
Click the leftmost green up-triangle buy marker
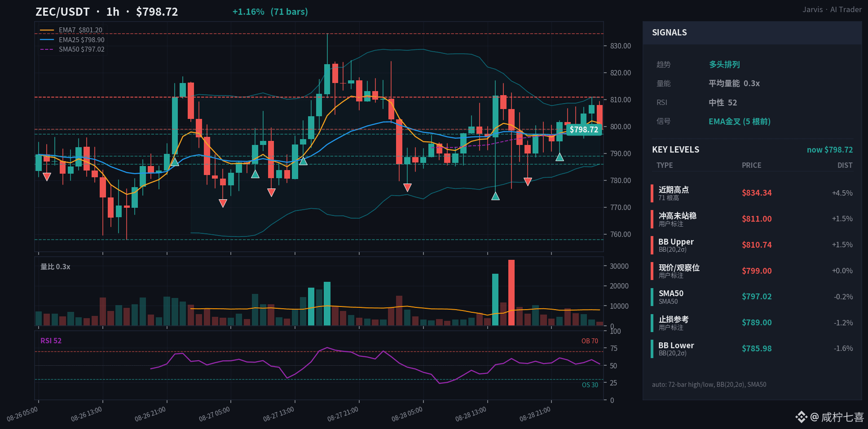[175, 162]
